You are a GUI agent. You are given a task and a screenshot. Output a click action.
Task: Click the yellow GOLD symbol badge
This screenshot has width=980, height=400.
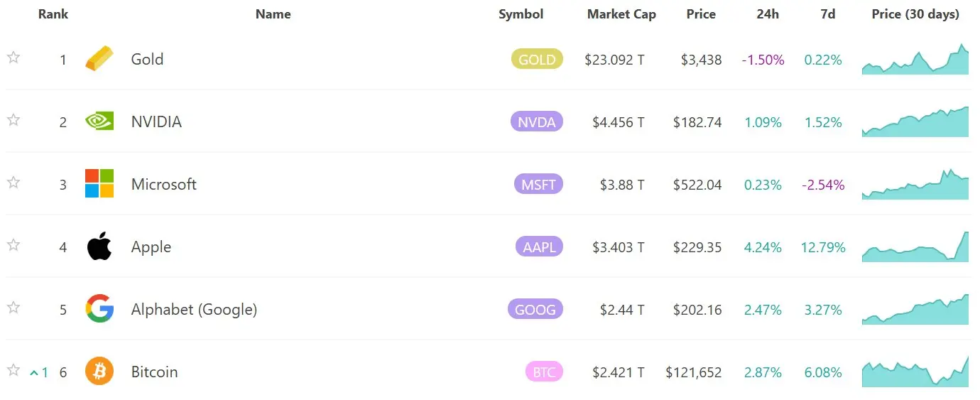click(x=537, y=60)
